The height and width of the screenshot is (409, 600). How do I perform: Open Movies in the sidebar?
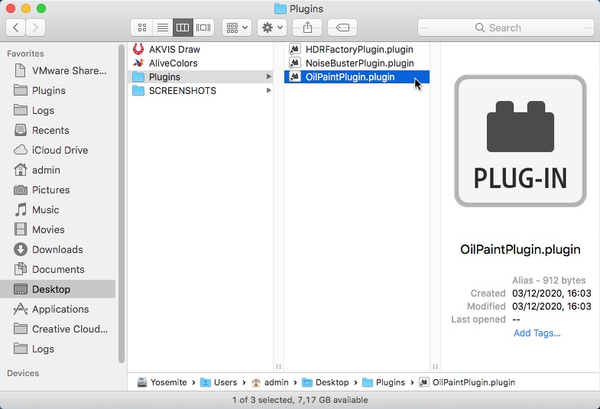[60, 230]
